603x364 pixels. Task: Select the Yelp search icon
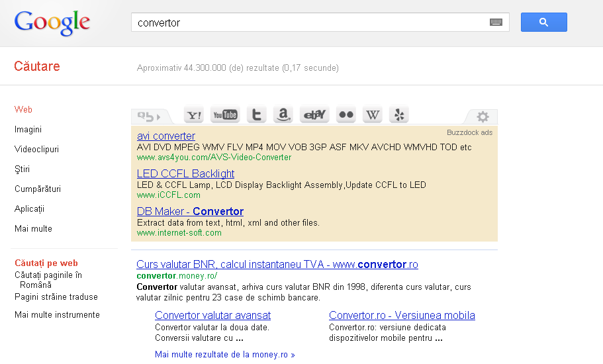[x=398, y=115]
